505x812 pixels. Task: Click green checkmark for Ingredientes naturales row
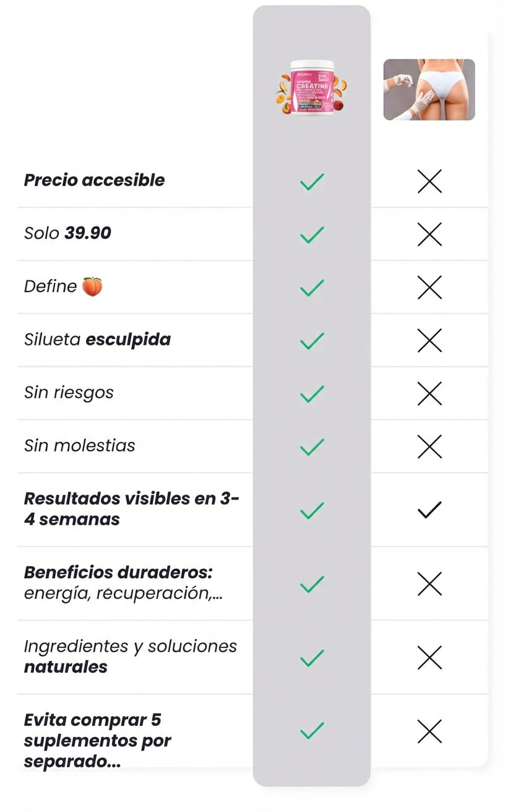tap(312, 658)
